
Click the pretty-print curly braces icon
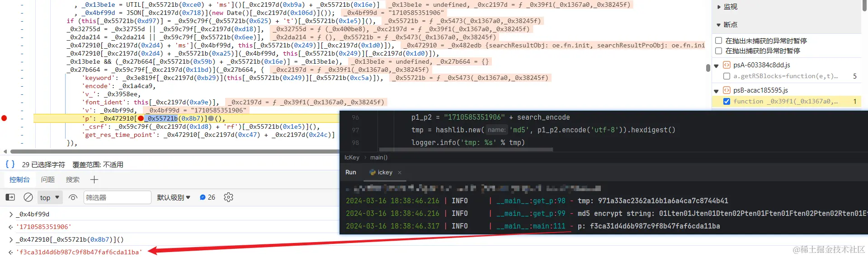click(x=10, y=164)
